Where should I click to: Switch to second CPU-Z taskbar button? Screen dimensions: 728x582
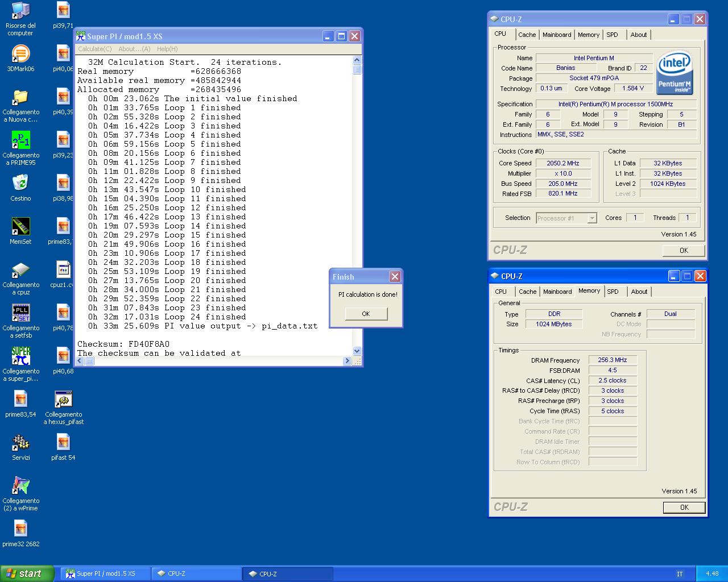pyautogui.click(x=288, y=574)
